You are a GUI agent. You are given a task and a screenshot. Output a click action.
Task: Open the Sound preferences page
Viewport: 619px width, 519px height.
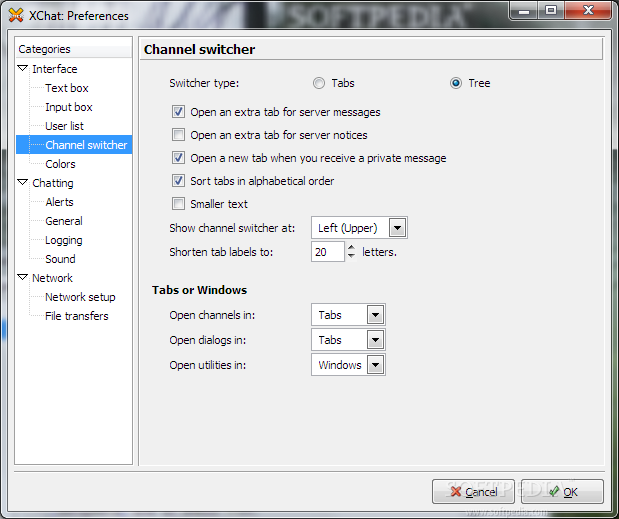coord(60,259)
